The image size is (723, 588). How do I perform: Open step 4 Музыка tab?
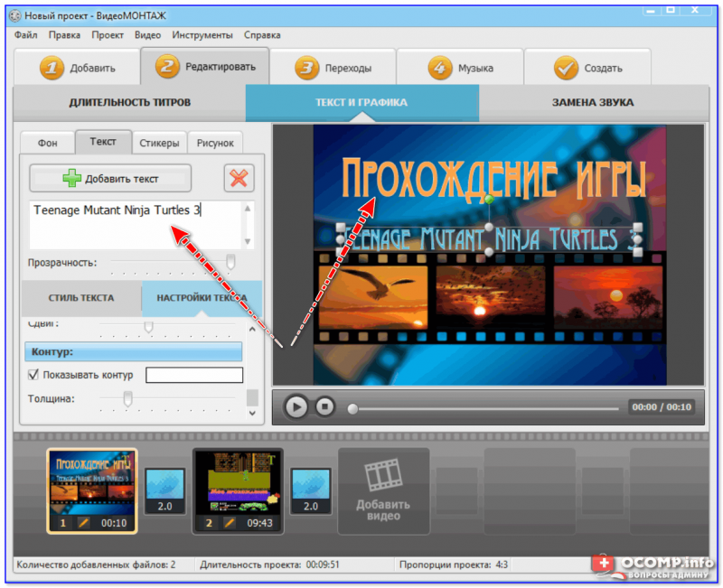[x=460, y=68]
